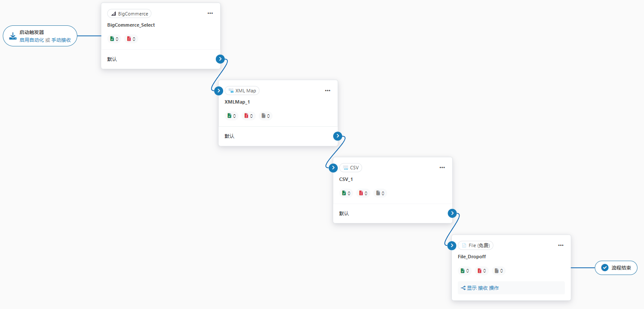The width and height of the screenshot is (644, 309).
Task: Click the start trigger download icon
Action: (x=13, y=36)
